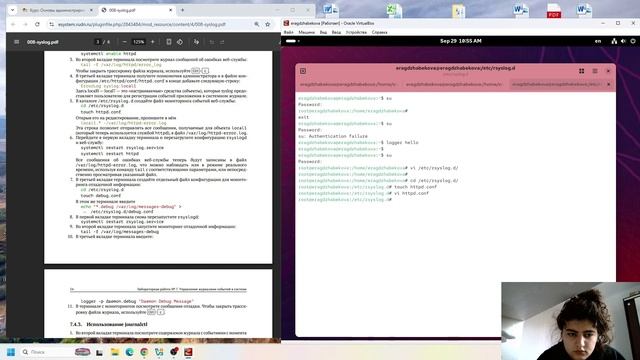Viewport: 640px width, 360px height.
Task: Click the redo icon in PDF toolbar
Action: (222, 42)
